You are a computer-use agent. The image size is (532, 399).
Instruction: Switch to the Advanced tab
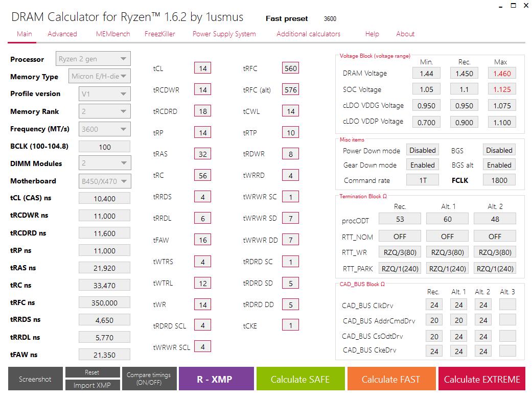(x=62, y=34)
